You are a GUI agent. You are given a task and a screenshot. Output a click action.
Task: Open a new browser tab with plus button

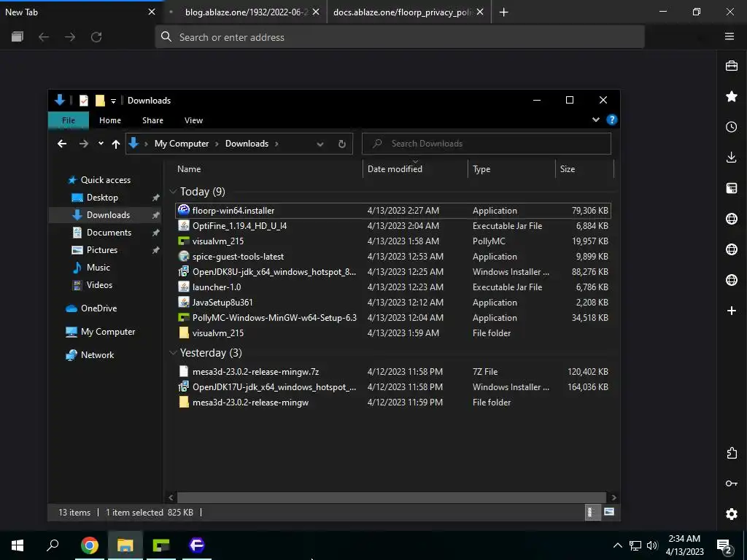click(x=503, y=12)
